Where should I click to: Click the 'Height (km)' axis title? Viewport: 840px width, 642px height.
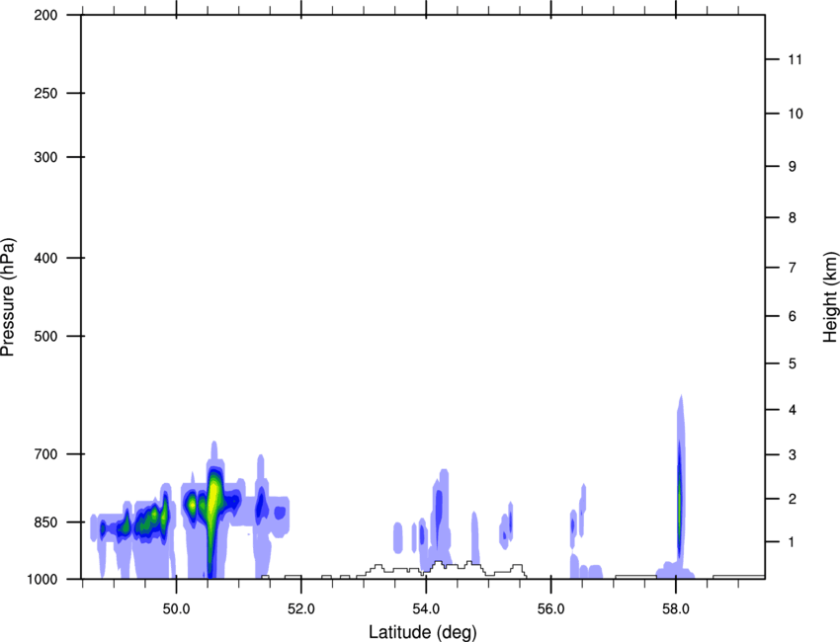(830, 296)
